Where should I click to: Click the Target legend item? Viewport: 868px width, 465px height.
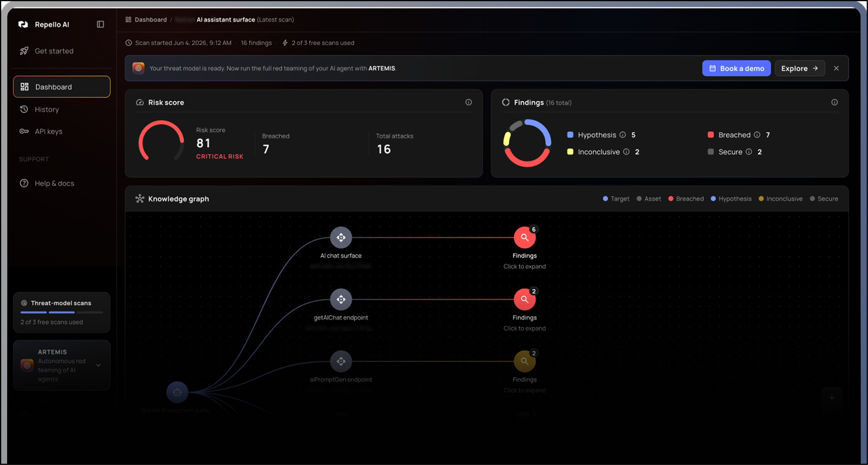point(616,199)
